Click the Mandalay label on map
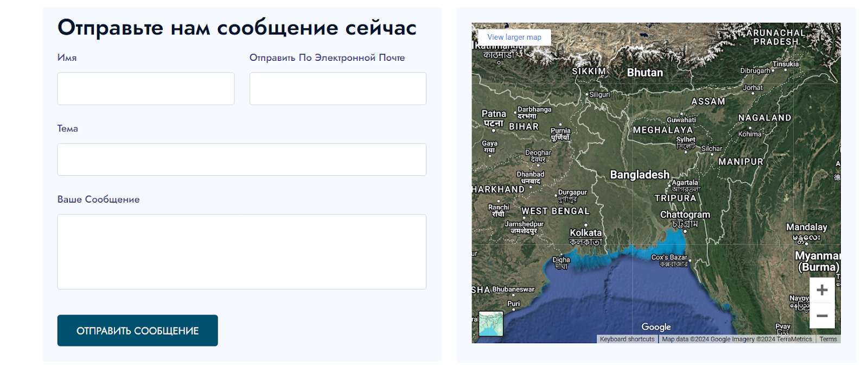868x378 pixels. (806, 227)
